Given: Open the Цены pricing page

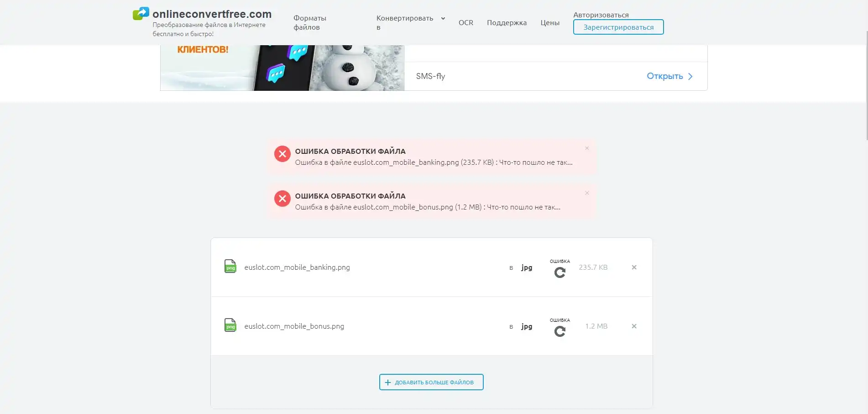Looking at the screenshot, I should click(x=549, y=22).
